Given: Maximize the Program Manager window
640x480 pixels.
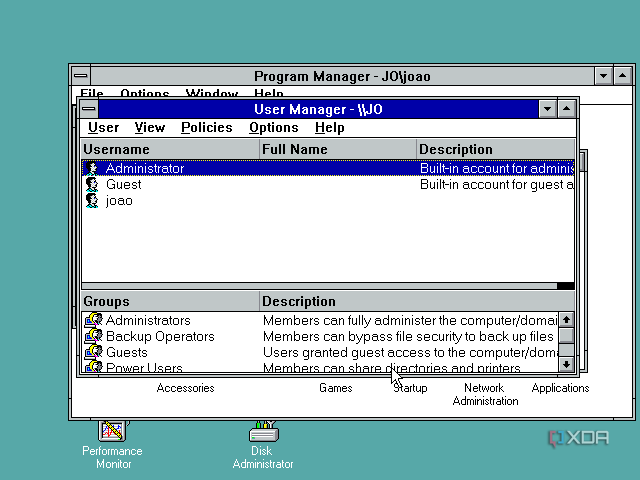Looking at the screenshot, I should (x=622, y=76).
